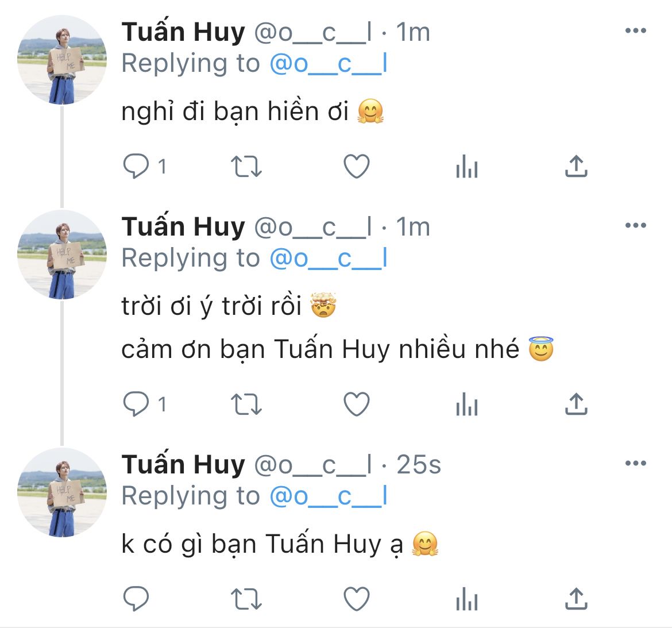Viewport: 672px width, 628px height.
Task: Open more options on the 25s tweet
Action: click(x=635, y=463)
